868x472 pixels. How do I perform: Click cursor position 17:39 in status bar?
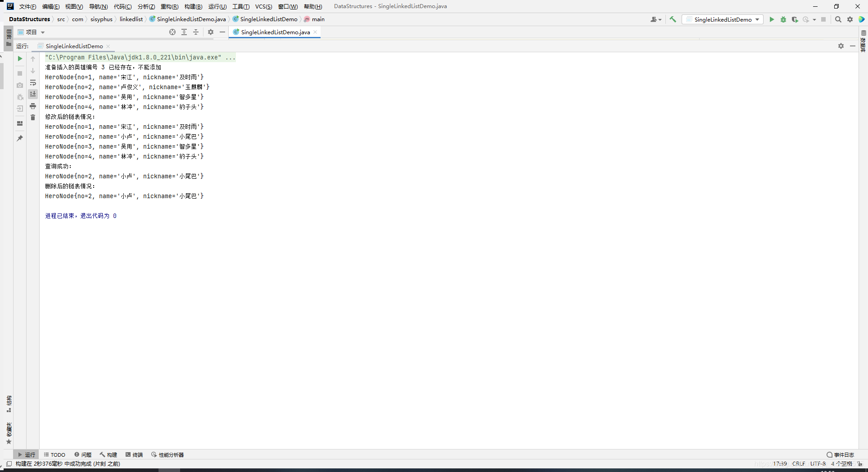[x=780, y=463]
